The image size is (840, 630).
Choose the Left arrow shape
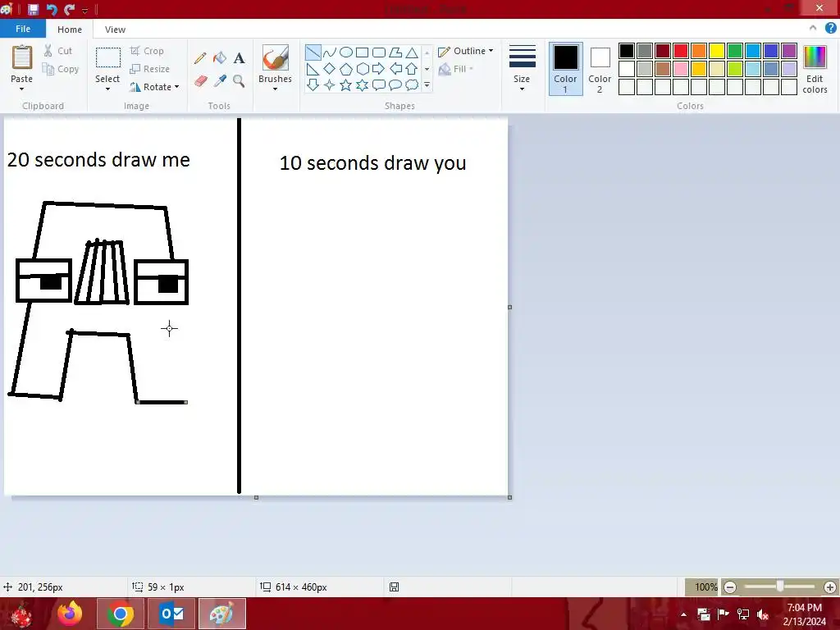point(395,69)
